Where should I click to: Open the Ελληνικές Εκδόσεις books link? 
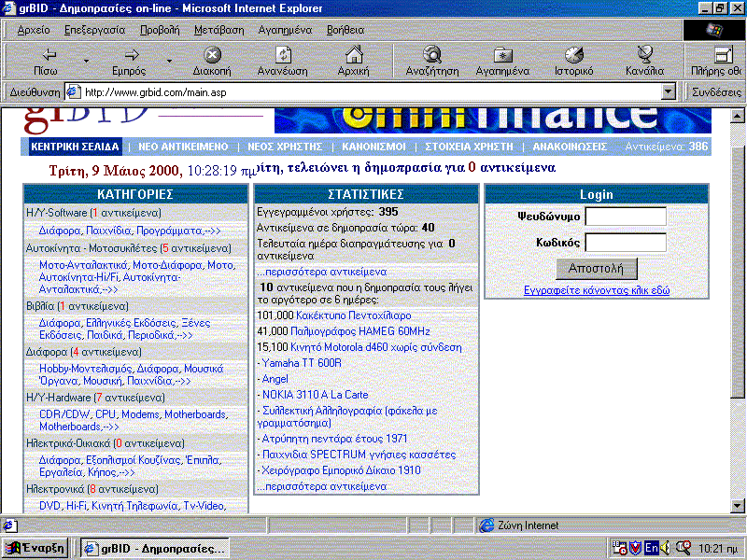coord(131,323)
